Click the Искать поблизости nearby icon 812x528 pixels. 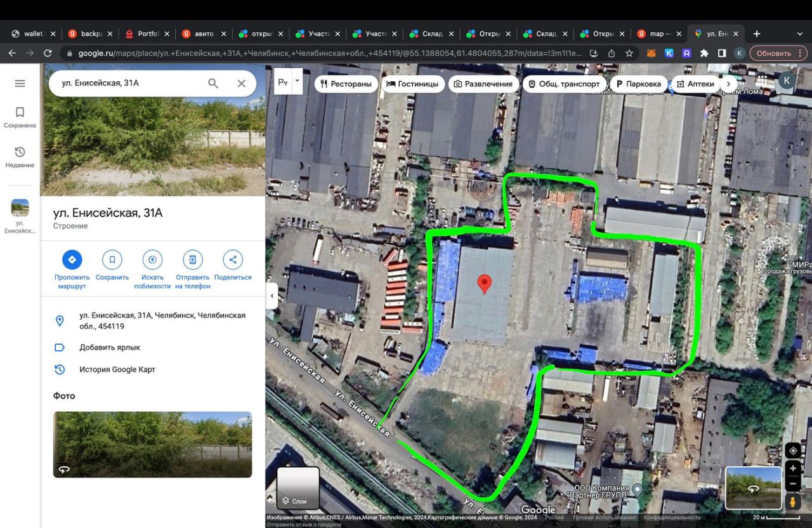[152, 260]
